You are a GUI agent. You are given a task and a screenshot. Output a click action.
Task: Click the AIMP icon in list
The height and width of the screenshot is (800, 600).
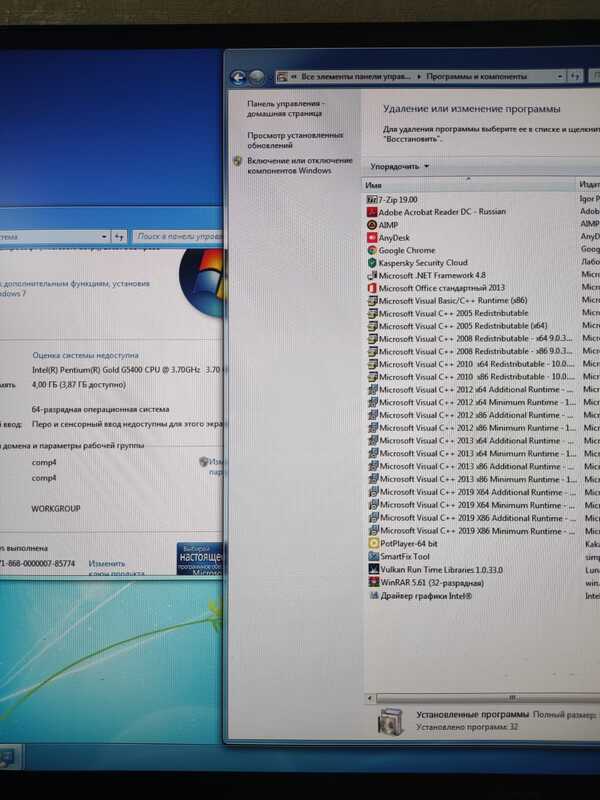pyautogui.click(x=372, y=225)
